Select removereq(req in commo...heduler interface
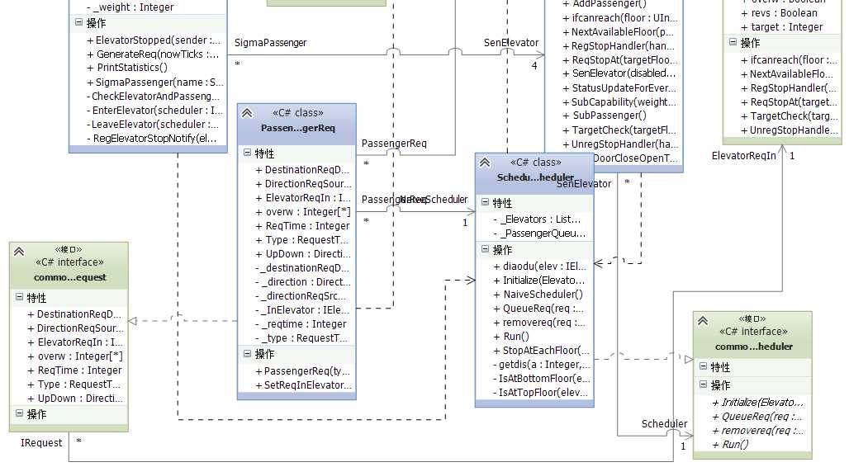The height and width of the screenshot is (467, 868). [757, 431]
